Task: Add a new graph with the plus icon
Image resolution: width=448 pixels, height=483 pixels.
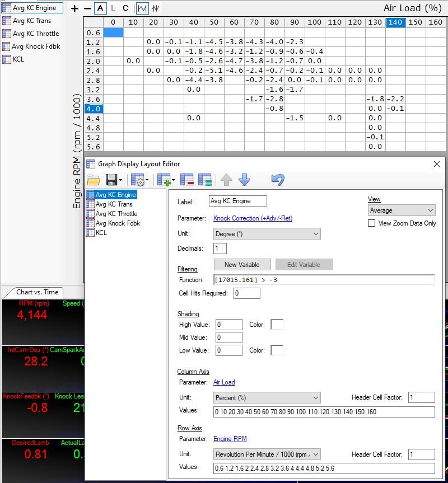Action: click(164, 180)
